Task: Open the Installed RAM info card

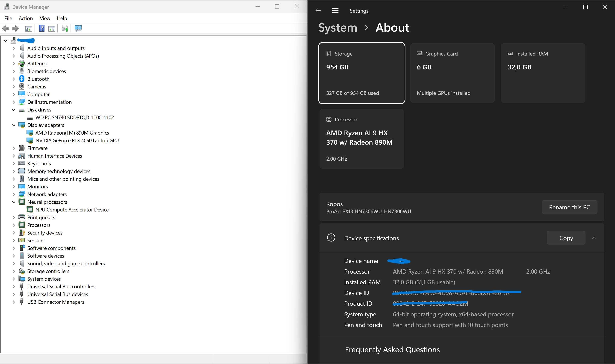Action: pos(543,73)
